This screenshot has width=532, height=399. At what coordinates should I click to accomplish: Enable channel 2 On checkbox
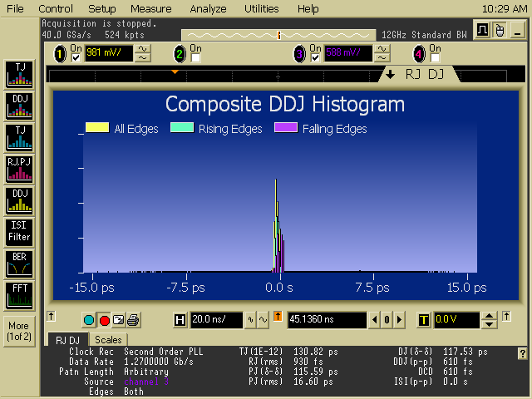(195, 57)
